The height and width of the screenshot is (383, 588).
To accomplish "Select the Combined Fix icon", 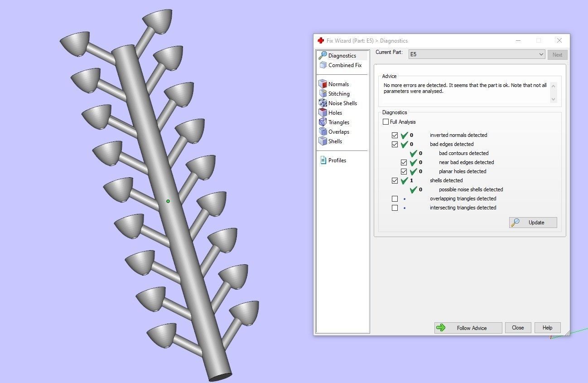I will (x=323, y=65).
